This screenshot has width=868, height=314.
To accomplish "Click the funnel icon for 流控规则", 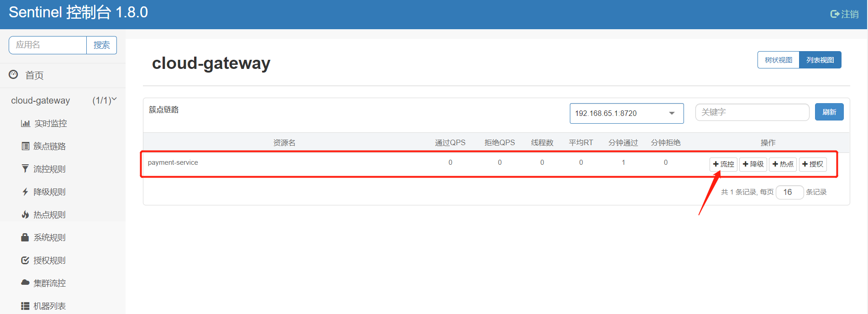I will click(25, 169).
